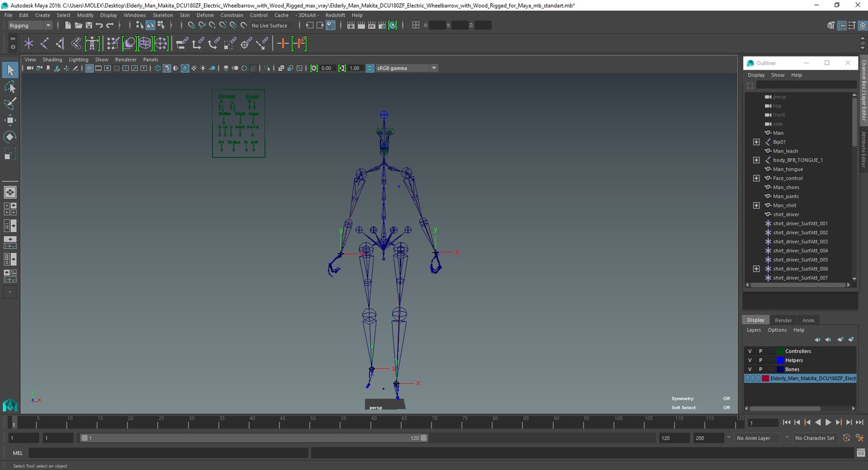
Task: Click the Undo arrow icon
Action: point(99,25)
